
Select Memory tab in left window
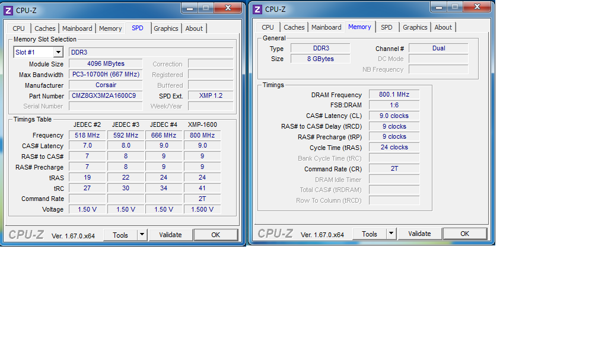(x=110, y=28)
